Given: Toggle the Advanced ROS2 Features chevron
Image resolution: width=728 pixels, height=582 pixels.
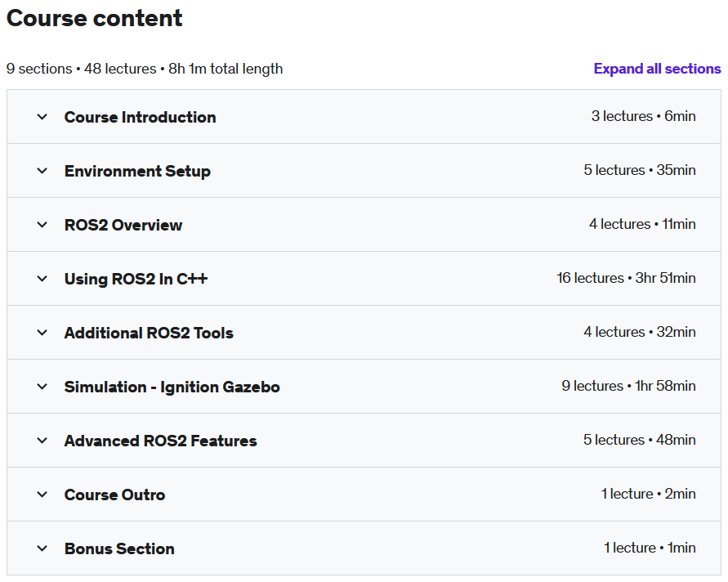Looking at the screenshot, I should click(42, 440).
